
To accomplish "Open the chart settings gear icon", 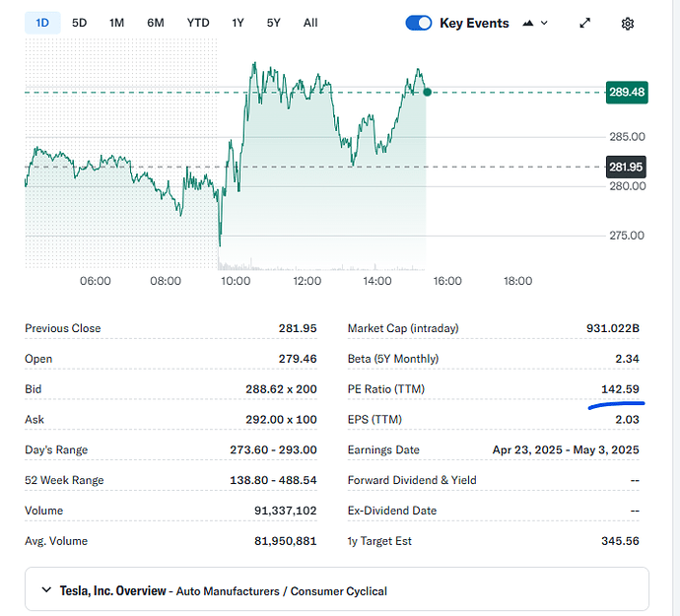I will (x=628, y=24).
